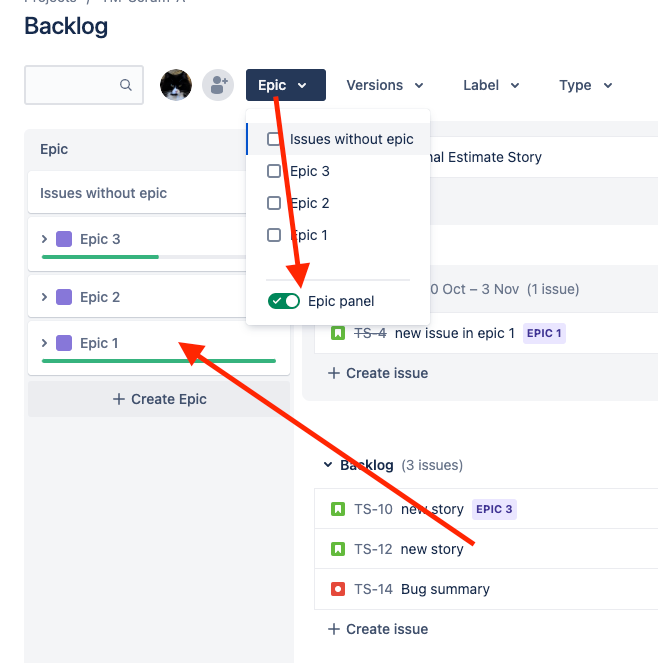658x663 pixels.
Task: Click the Create Epic button
Action: [159, 399]
